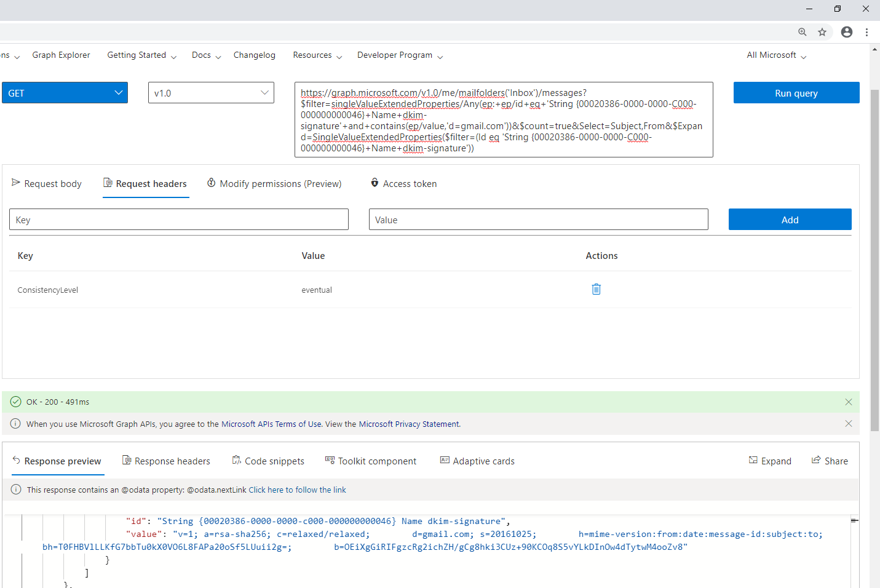
Task: Select the Request headers tab
Action: [x=146, y=183]
